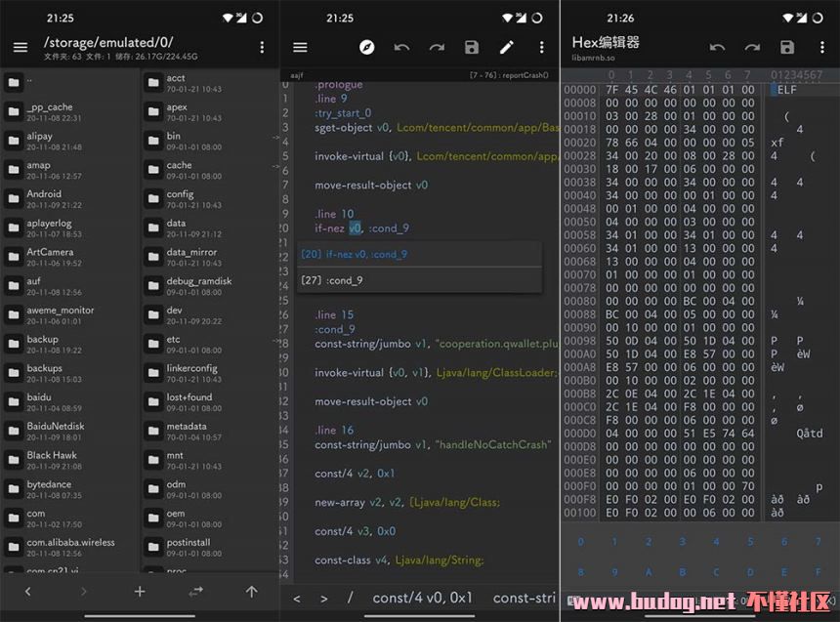Tap the plus icon in file manager bottom bar
Viewport: 840px width, 622px height.
pyautogui.click(x=140, y=591)
